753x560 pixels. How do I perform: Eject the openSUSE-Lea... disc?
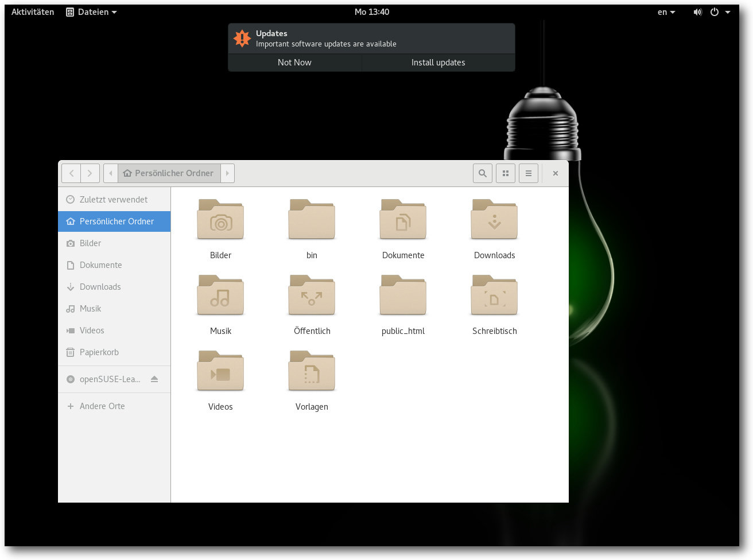click(x=154, y=379)
